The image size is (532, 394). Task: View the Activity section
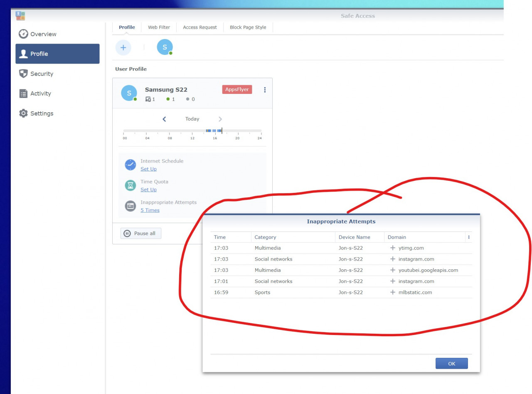(x=40, y=94)
